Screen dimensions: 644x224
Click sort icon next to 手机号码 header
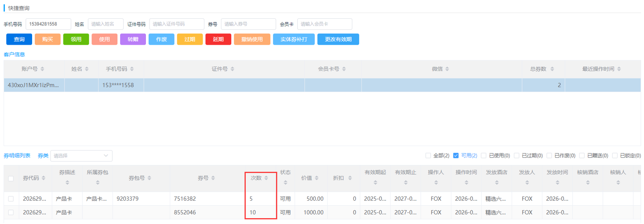(x=132, y=69)
